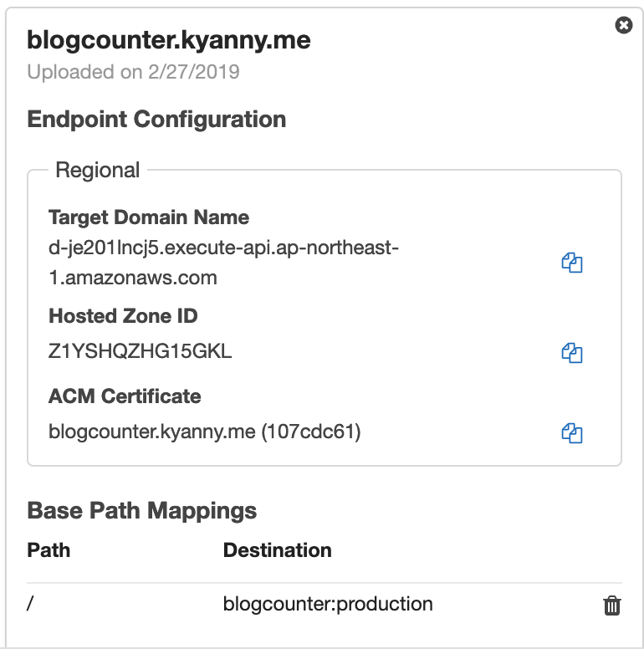Copy the Hosted Zone ID value
Image resolution: width=644 pixels, height=654 pixels.
572,353
